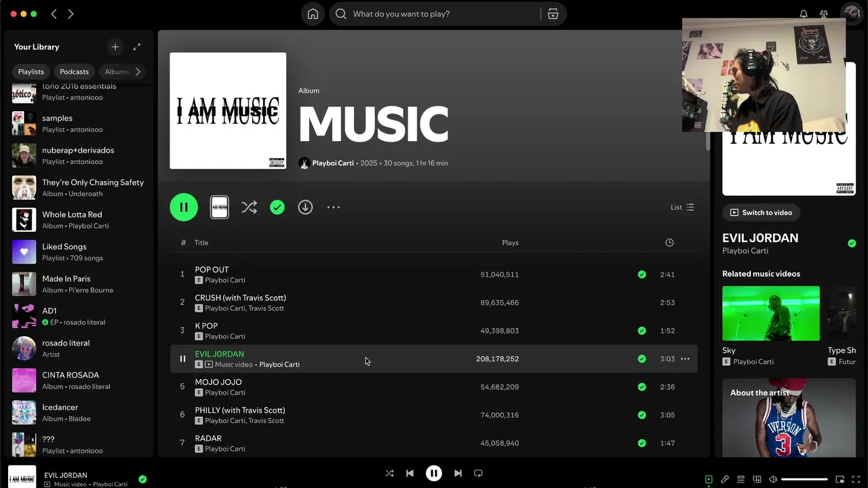Toggle saved checkmark for RADAR
Screen dimensions: 868x488
(642, 443)
